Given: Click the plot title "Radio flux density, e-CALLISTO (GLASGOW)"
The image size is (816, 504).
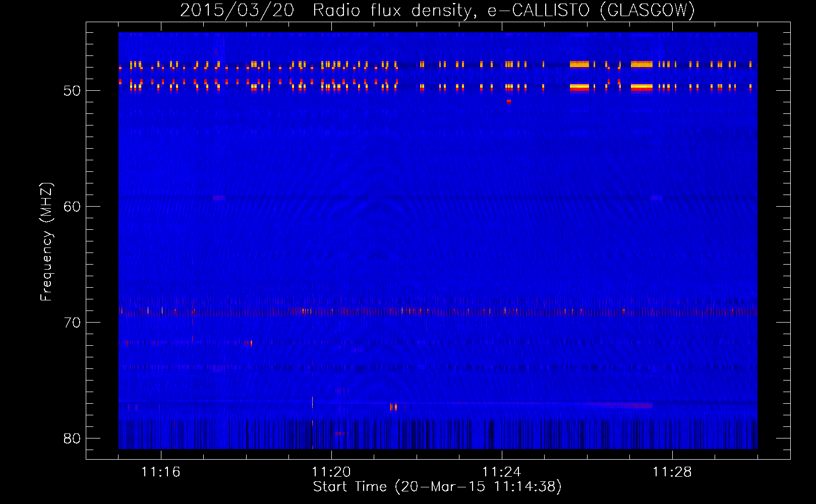Looking at the screenshot, I should (504, 10).
